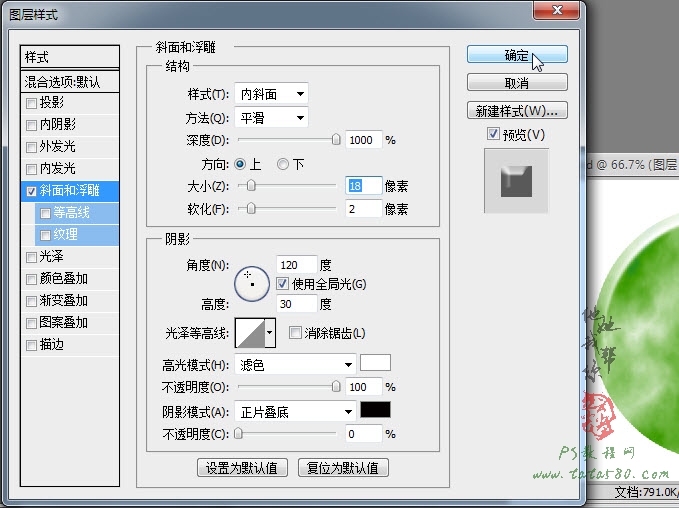Select the 下 direction radio button
Viewport: 679px width, 508px height.
tap(283, 164)
